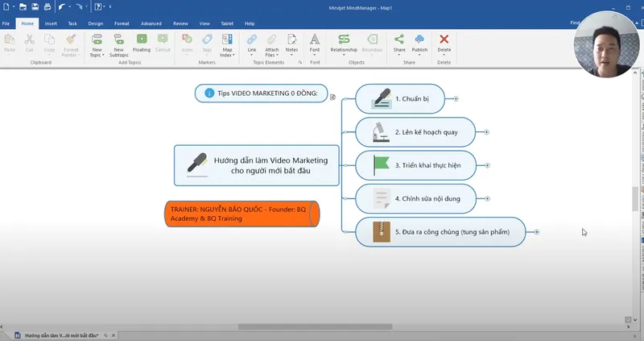Insert a Callout topic

163,44
